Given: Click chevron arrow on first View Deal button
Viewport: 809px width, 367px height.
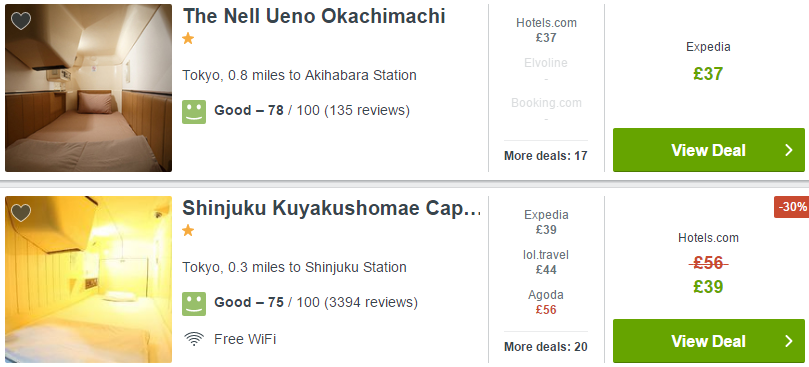Looking at the screenshot, I should 788,150.
